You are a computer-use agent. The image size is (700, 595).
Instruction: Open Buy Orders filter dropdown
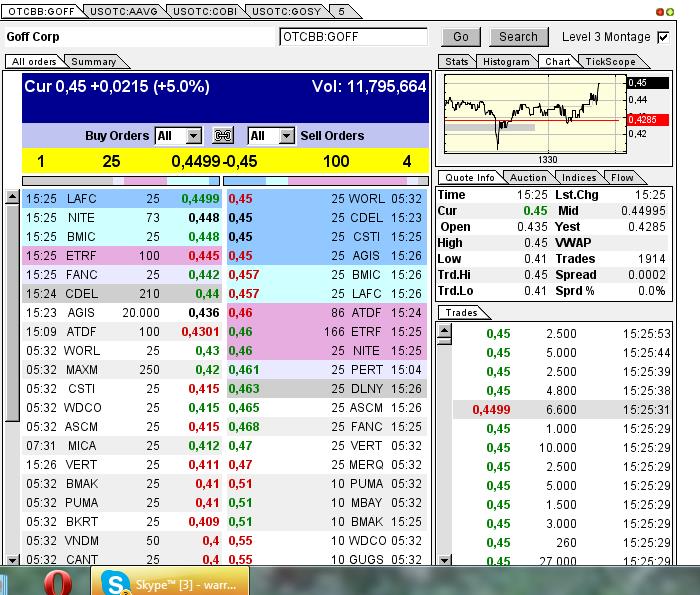point(178,136)
